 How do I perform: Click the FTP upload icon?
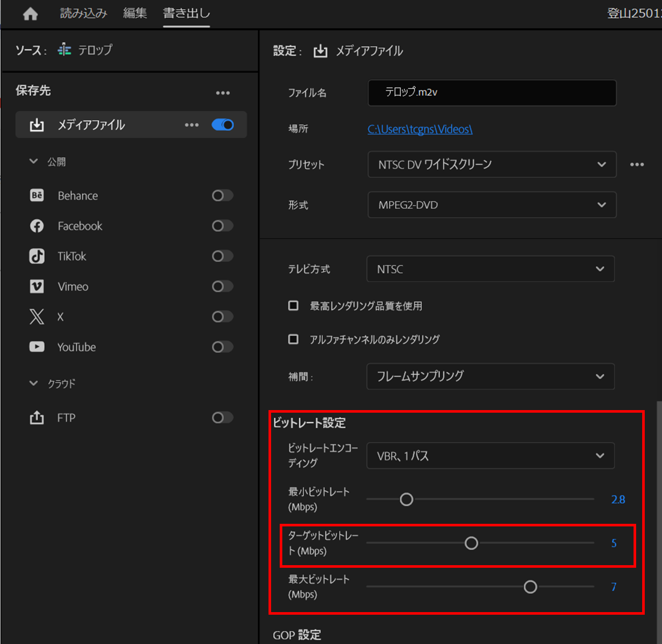pyautogui.click(x=37, y=417)
